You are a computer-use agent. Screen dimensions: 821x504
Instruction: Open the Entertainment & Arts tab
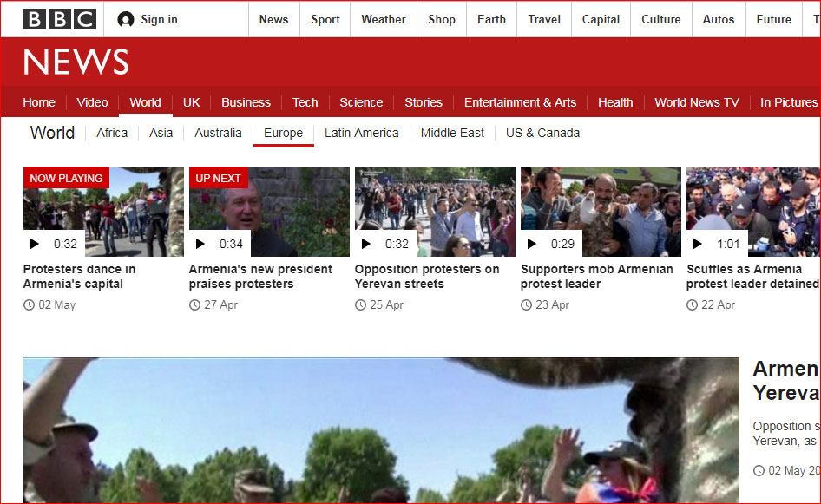pyautogui.click(x=521, y=102)
